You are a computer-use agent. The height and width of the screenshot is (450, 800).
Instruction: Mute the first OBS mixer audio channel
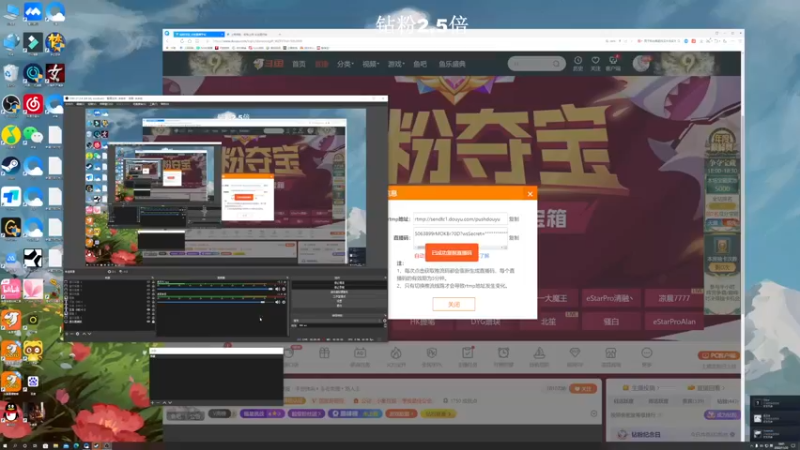tap(278, 289)
